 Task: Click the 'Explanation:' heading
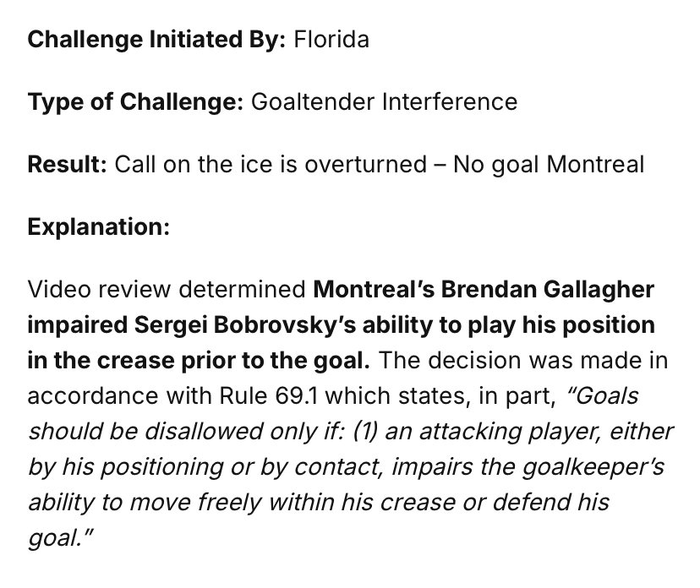coord(99,227)
